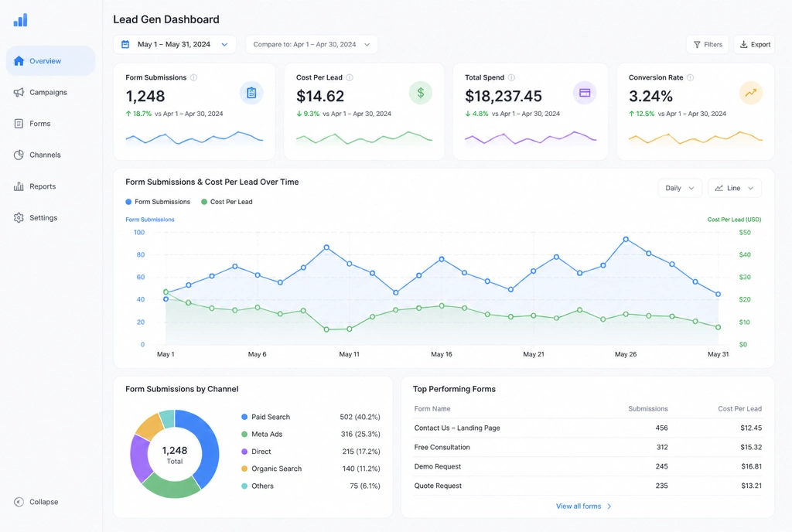
Task: Click the 502 (40.2%) Paid Search value
Action: pyautogui.click(x=360, y=417)
